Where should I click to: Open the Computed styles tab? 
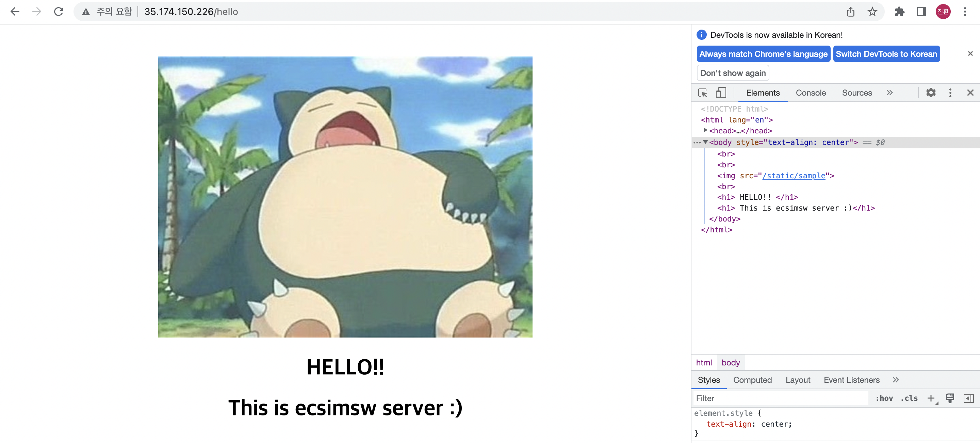tap(752, 380)
